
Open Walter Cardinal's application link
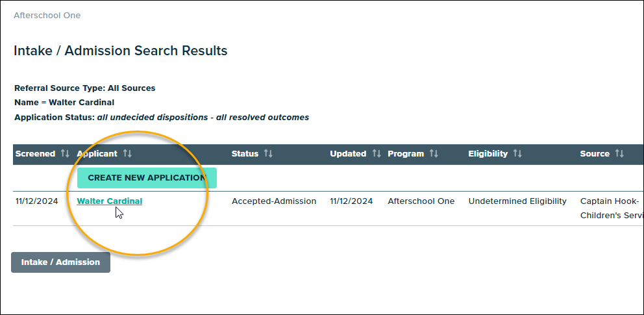tap(109, 201)
